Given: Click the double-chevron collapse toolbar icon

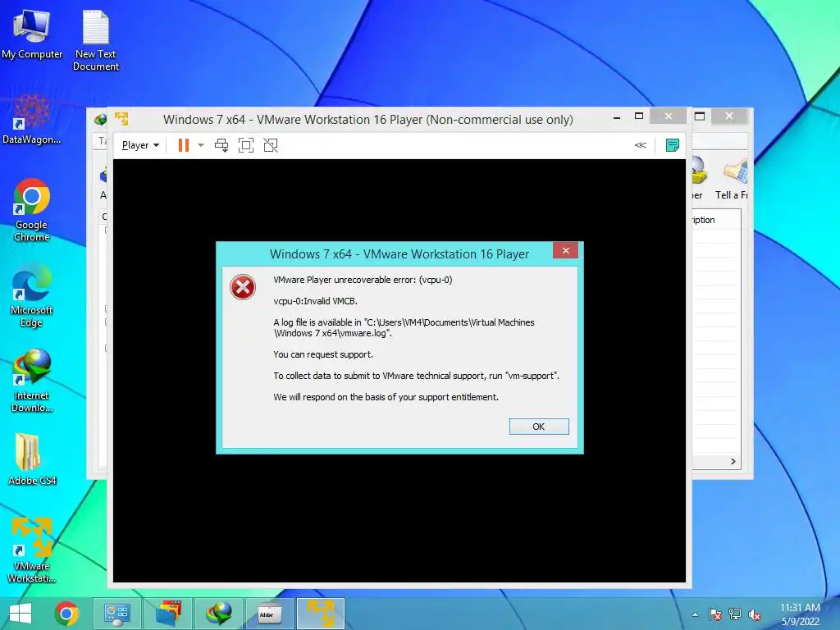Looking at the screenshot, I should point(640,145).
